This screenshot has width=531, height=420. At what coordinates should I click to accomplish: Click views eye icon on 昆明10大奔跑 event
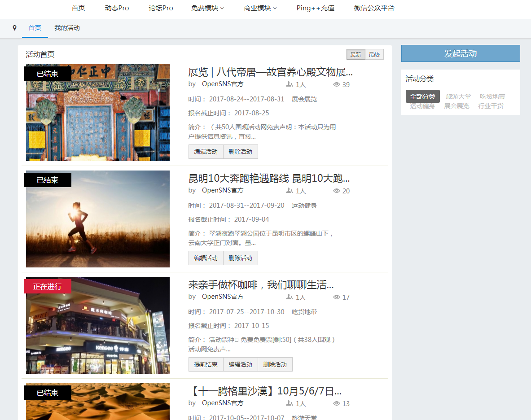tap(336, 191)
